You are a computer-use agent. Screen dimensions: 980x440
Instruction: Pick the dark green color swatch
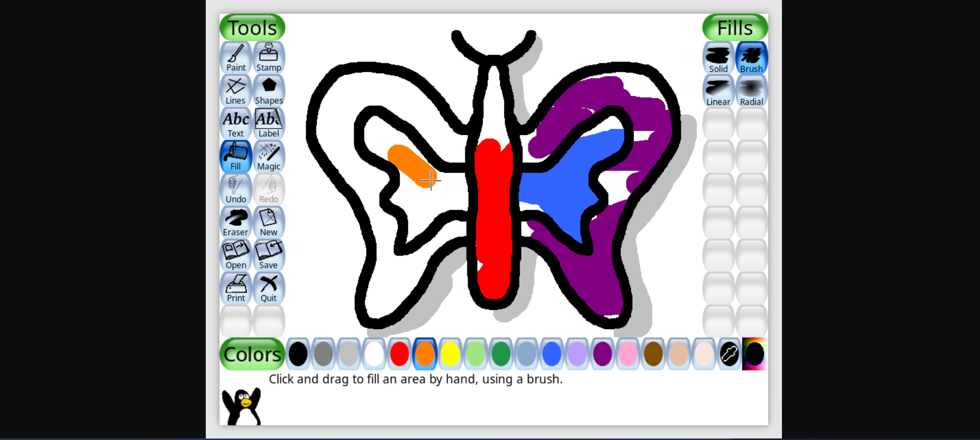[x=501, y=354]
